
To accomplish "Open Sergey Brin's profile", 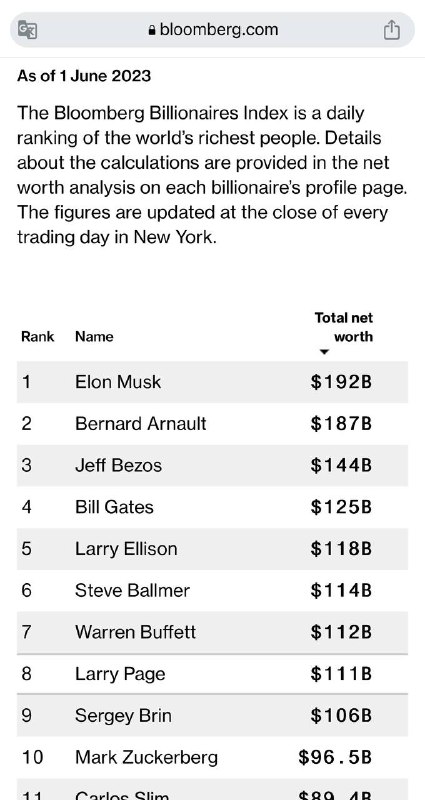I will point(123,716).
